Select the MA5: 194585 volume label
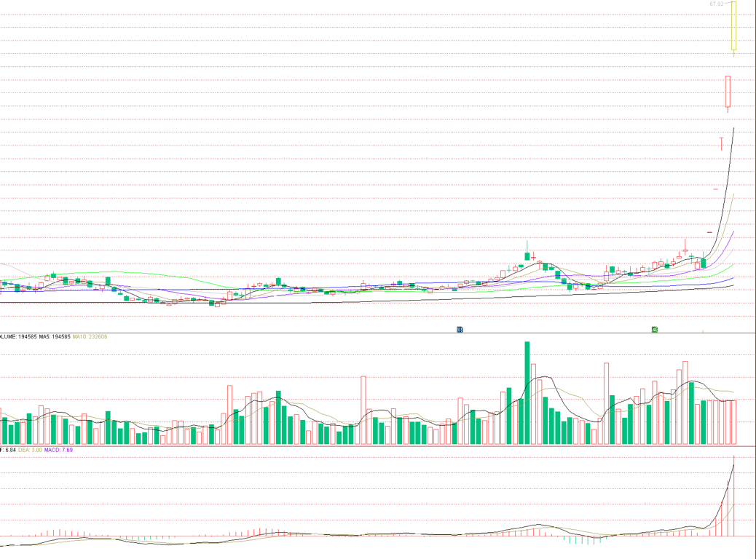Screen dimensions: 756x559 pyautogui.click(x=55, y=337)
